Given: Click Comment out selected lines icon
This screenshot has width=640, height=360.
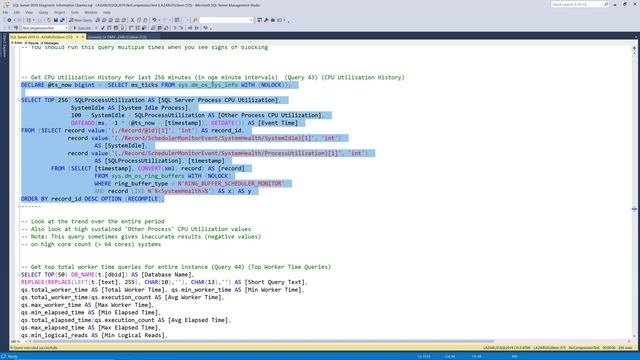Looking at the screenshot, I should tap(175, 28).
